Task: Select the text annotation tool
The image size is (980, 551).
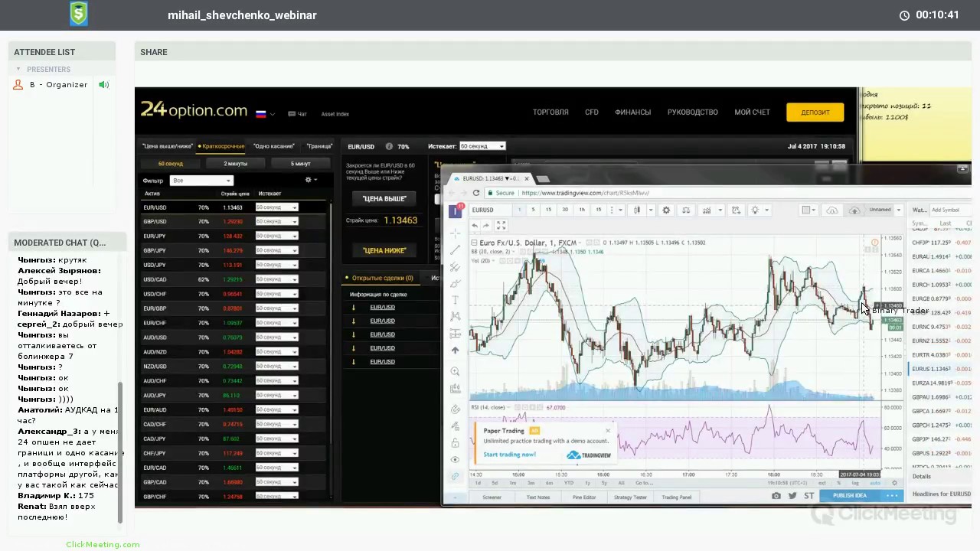Action: click(x=456, y=300)
